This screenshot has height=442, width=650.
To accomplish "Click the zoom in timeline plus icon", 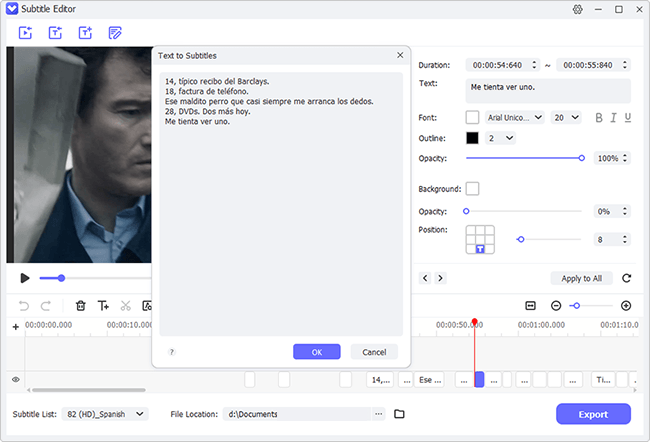I will (x=626, y=306).
